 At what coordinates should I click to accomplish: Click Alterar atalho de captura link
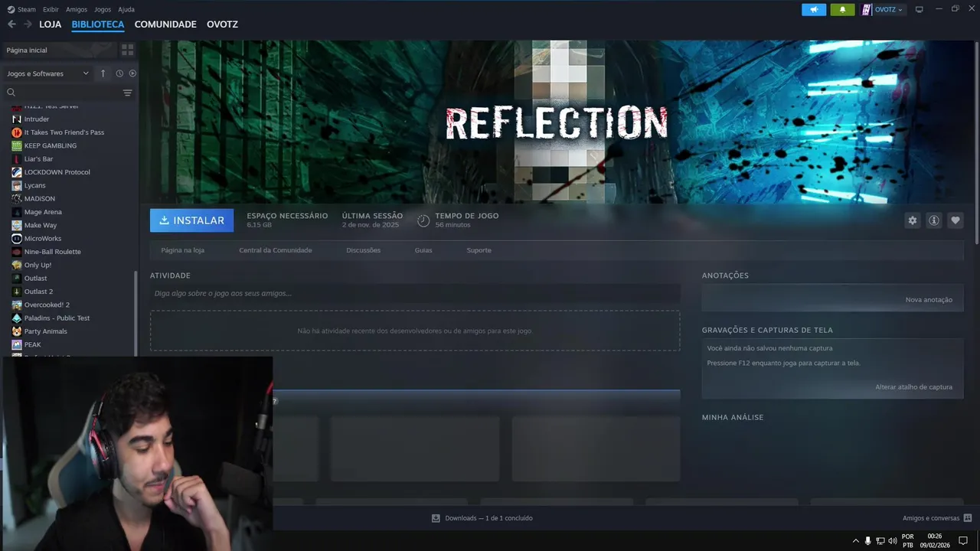(x=914, y=387)
